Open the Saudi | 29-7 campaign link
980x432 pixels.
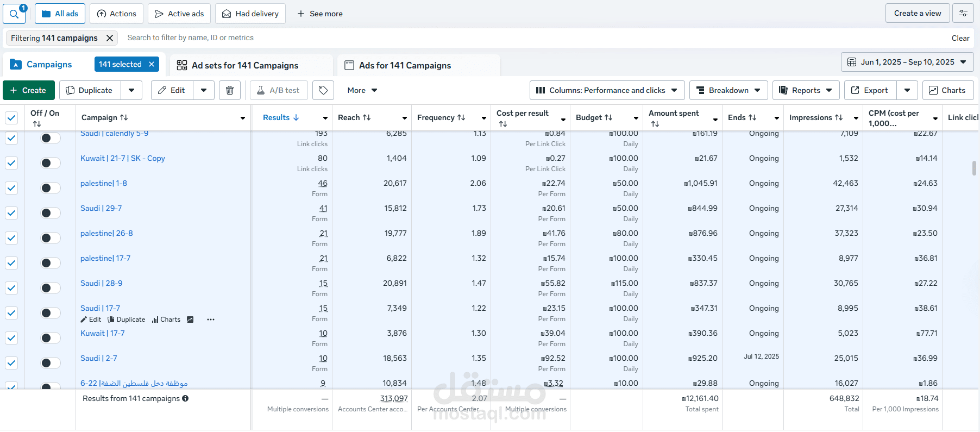pos(101,208)
